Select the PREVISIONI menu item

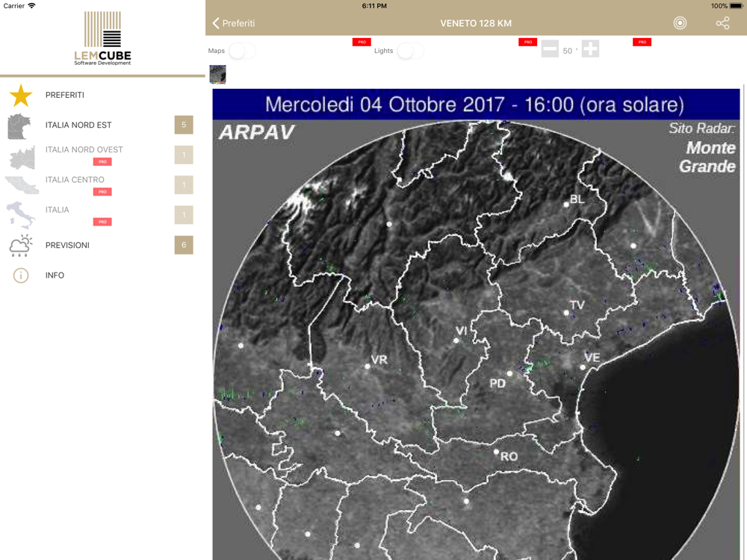pyautogui.click(x=67, y=245)
